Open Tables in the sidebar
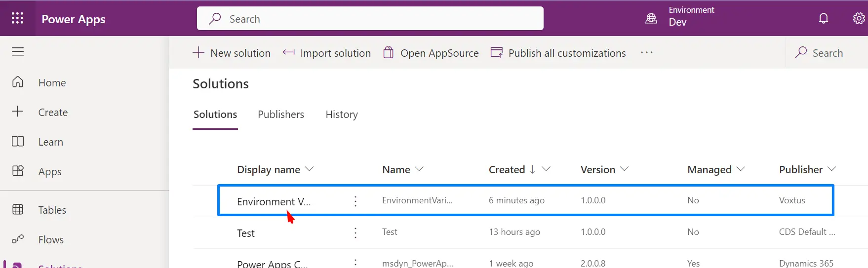The width and height of the screenshot is (868, 268). point(52,210)
